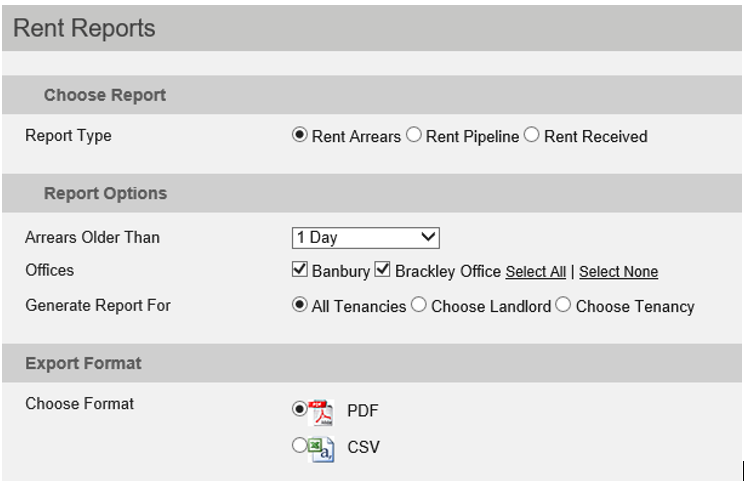Viewport: 744px width, 481px height.
Task: Click the Report Options section header
Action: (105, 194)
